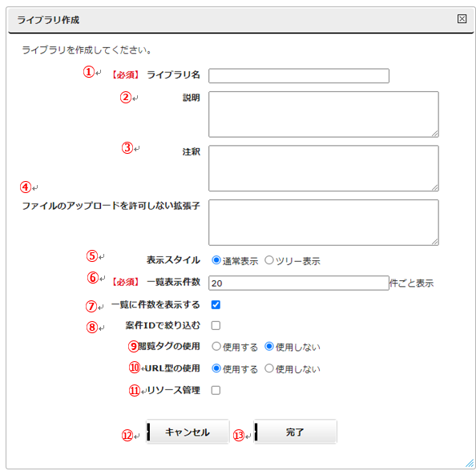Uncheck 一覧に件数を表示する checkbox

[x=216, y=304]
